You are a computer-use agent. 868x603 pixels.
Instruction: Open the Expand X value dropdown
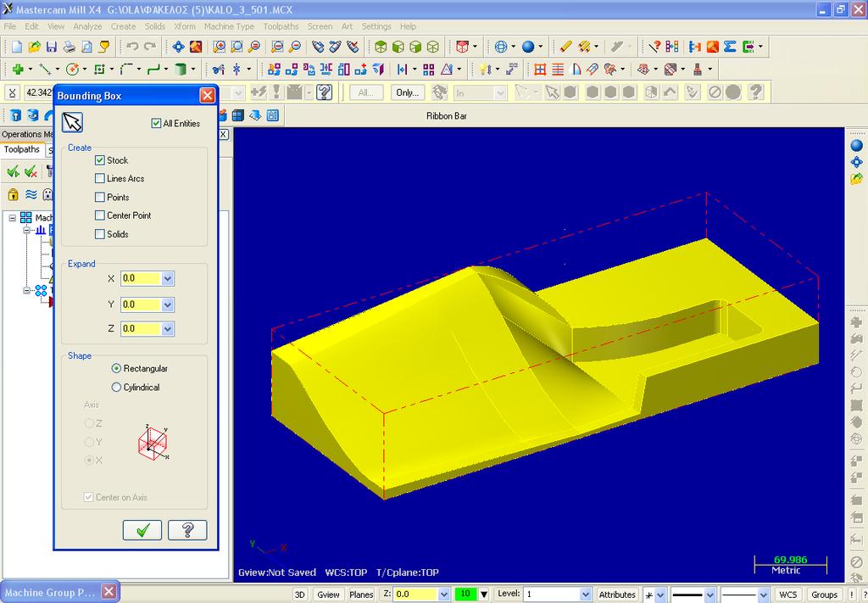point(168,278)
